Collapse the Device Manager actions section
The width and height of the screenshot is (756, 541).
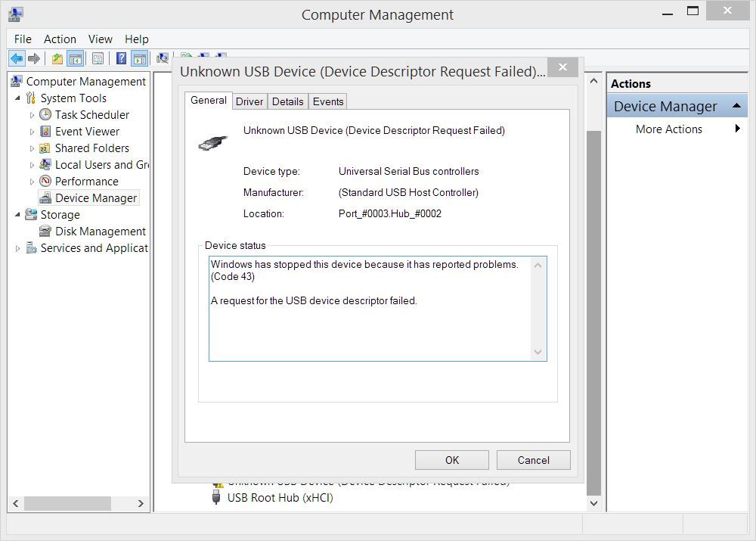[x=736, y=106]
